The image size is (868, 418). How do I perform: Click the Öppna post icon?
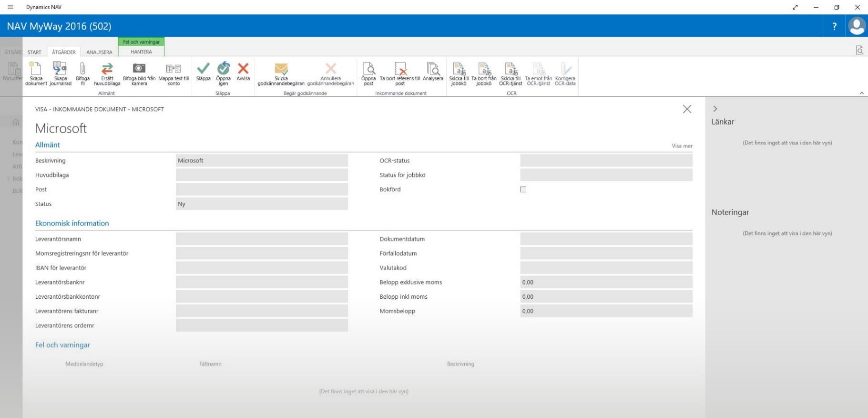pos(368,69)
